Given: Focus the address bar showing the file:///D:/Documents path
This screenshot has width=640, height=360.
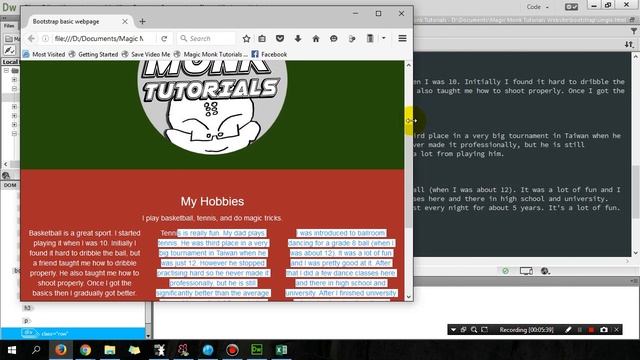Looking at the screenshot, I should (99, 38).
